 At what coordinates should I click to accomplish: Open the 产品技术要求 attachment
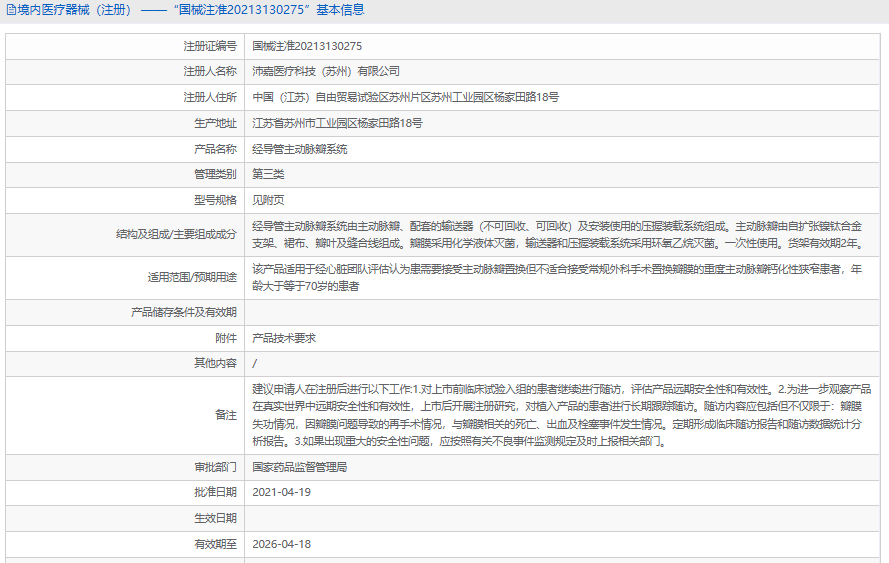[x=284, y=338]
